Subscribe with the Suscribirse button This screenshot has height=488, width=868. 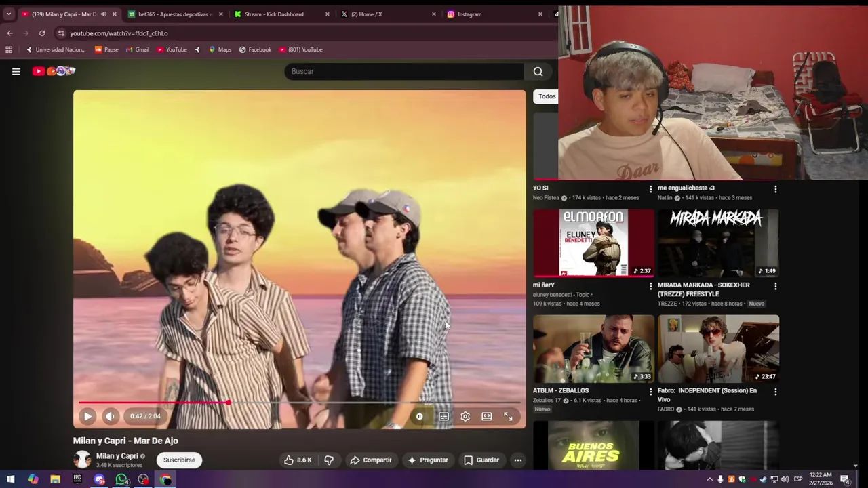click(x=179, y=460)
